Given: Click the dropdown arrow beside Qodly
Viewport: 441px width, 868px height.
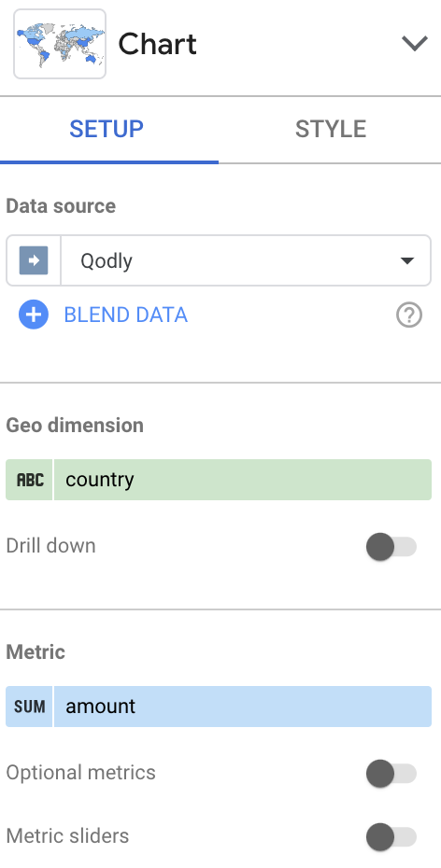Looking at the screenshot, I should [407, 260].
